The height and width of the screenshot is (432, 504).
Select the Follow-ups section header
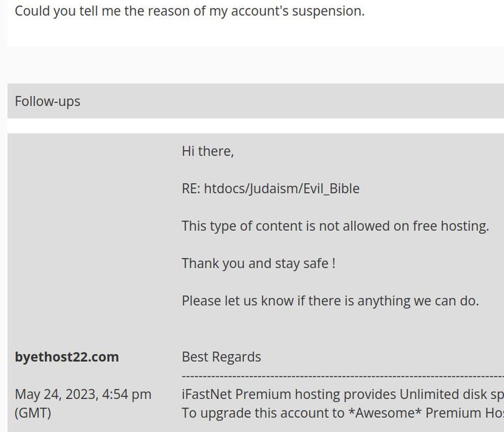click(x=255, y=101)
